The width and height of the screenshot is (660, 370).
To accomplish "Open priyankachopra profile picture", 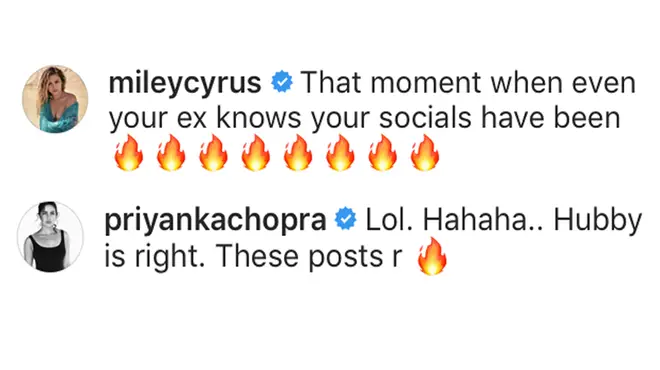I will [x=51, y=237].
